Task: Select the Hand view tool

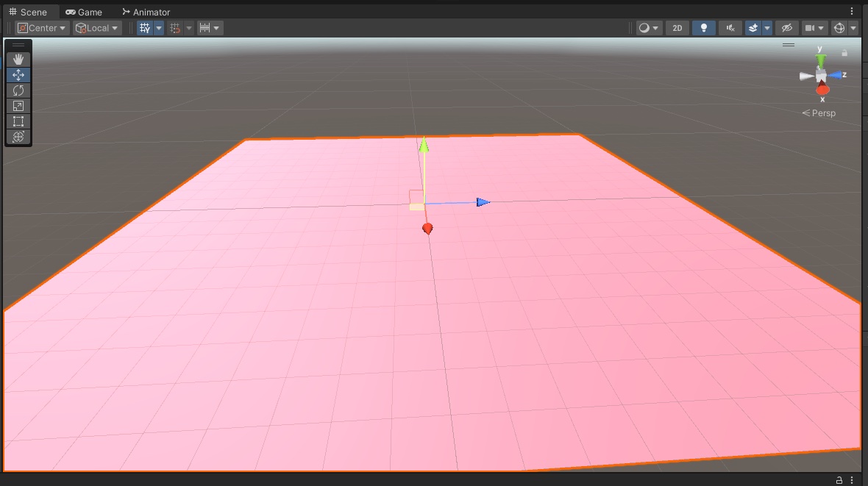Action: tap(18, 60)
